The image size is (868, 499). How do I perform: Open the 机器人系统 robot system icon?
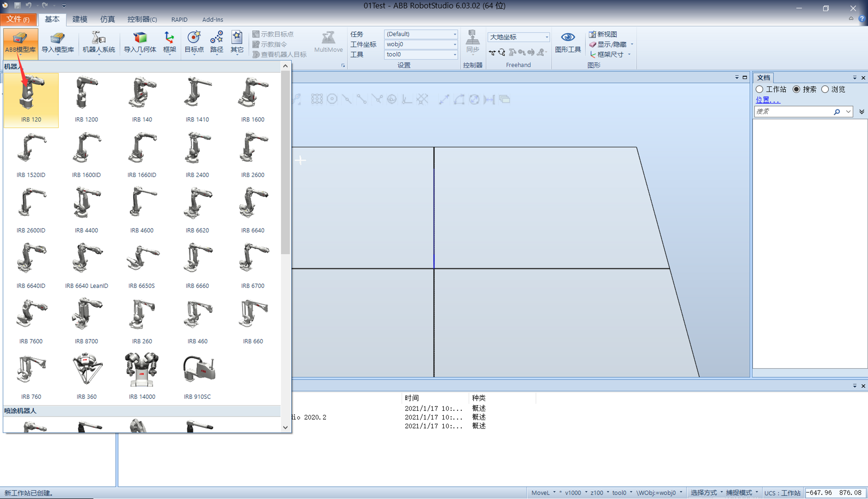click(98, 38)
